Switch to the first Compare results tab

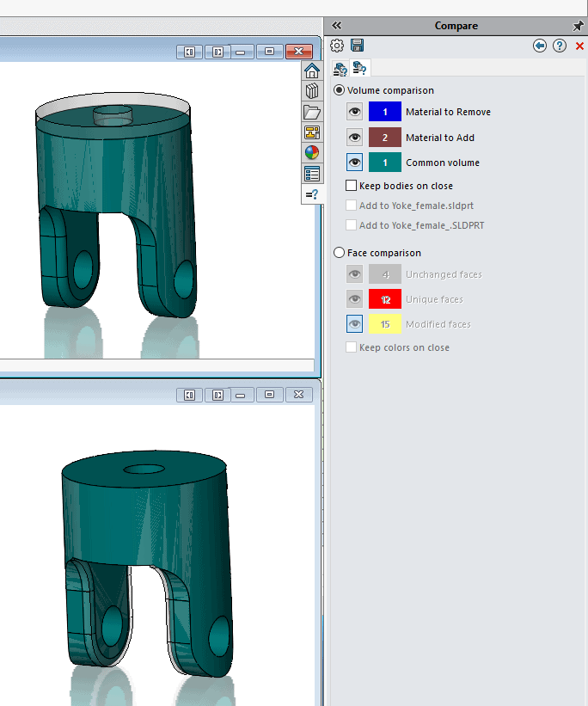coord(340,68)
